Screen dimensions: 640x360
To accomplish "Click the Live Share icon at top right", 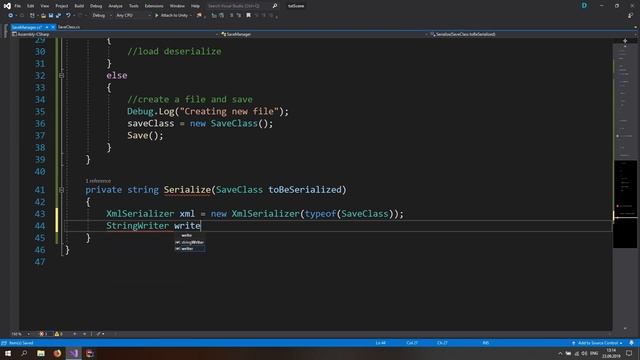I will [631, 16].
